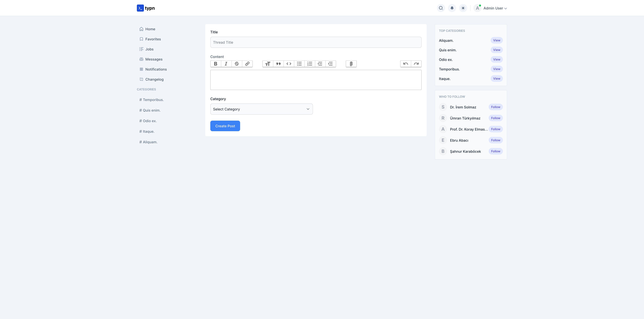Open the Select Category dropdown
This screenshot has height=319, width=644.
261,109
